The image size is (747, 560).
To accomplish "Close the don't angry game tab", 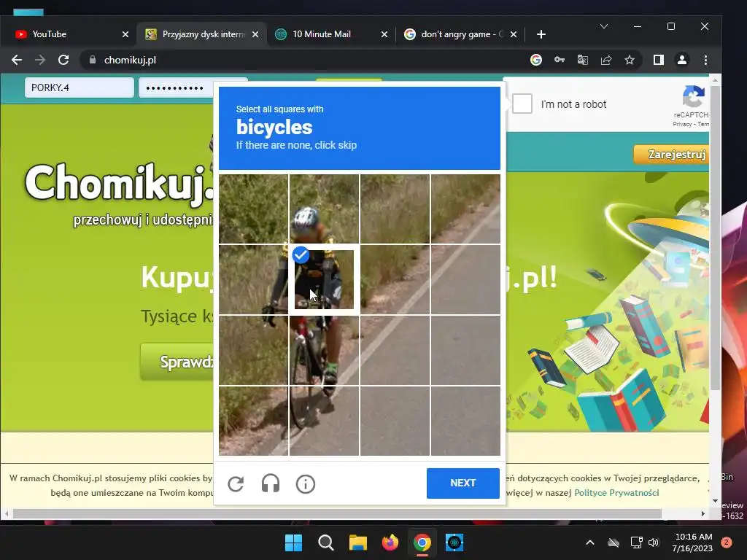I will (x=513, y=34).
